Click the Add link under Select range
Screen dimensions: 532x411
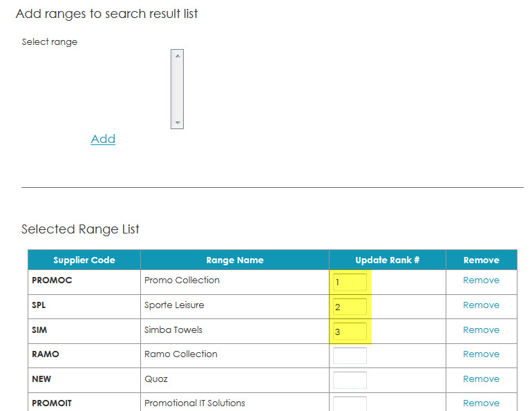[103, 139]
